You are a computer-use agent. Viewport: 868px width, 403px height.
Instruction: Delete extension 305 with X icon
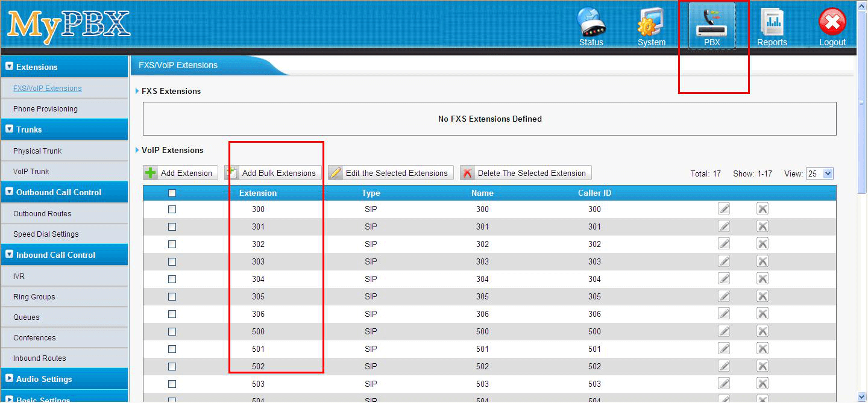coord(763,296)
